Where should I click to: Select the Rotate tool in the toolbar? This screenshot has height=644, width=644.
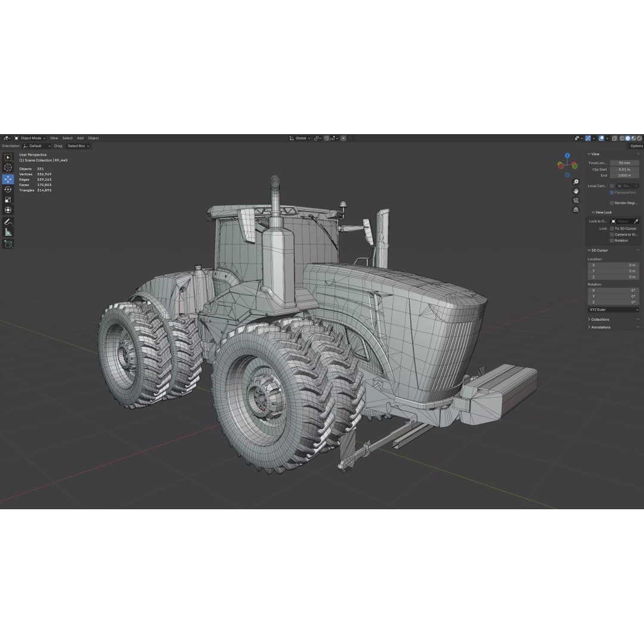click(8, 189)
